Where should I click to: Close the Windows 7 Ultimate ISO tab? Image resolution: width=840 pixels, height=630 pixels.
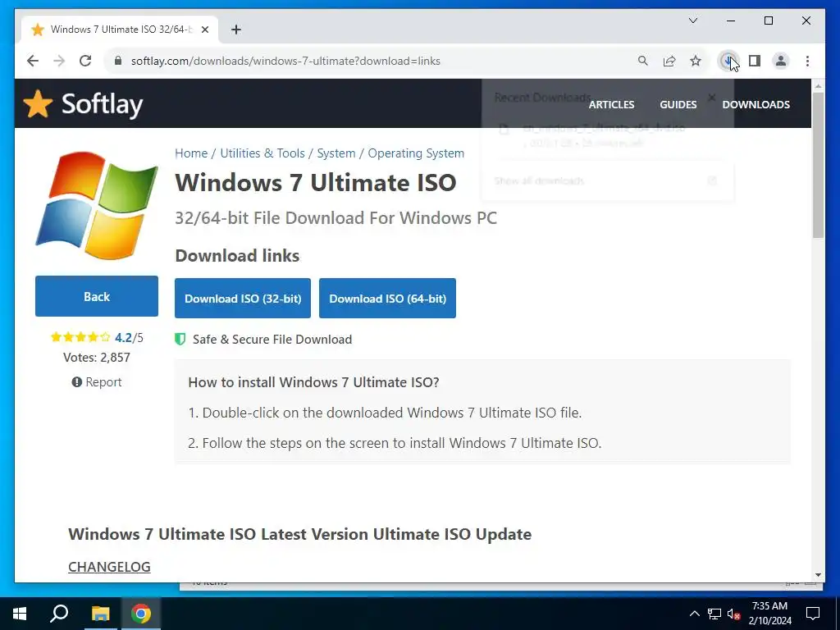[x=204, y=30]
